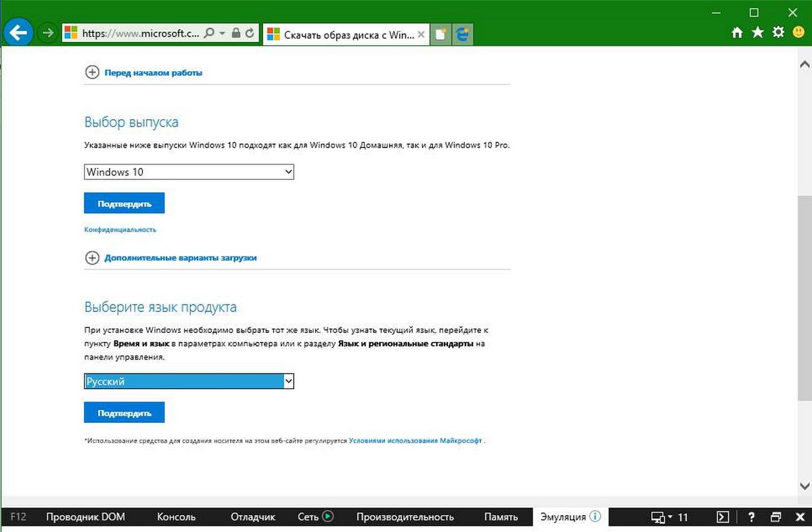
Task: Refresh the page with the reload icon
Action: [250, 32]
